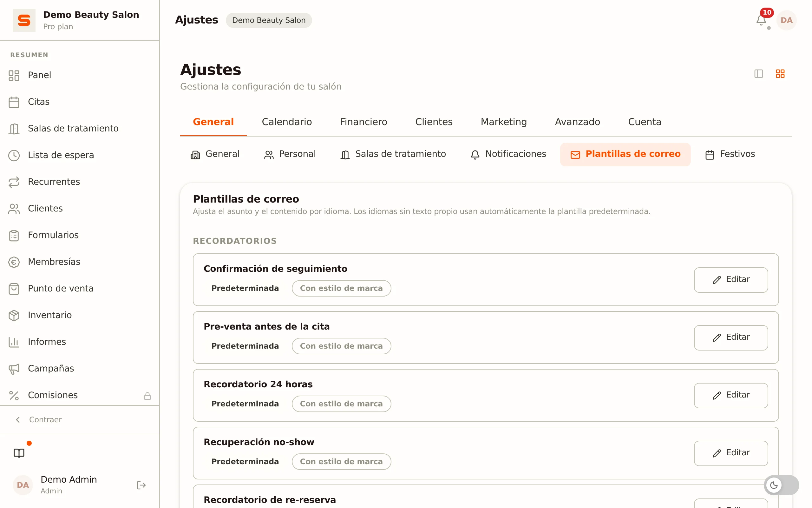Click the RECORDATORIOS section heading
Screen dimensions: 812x508
tap(234, 241)
